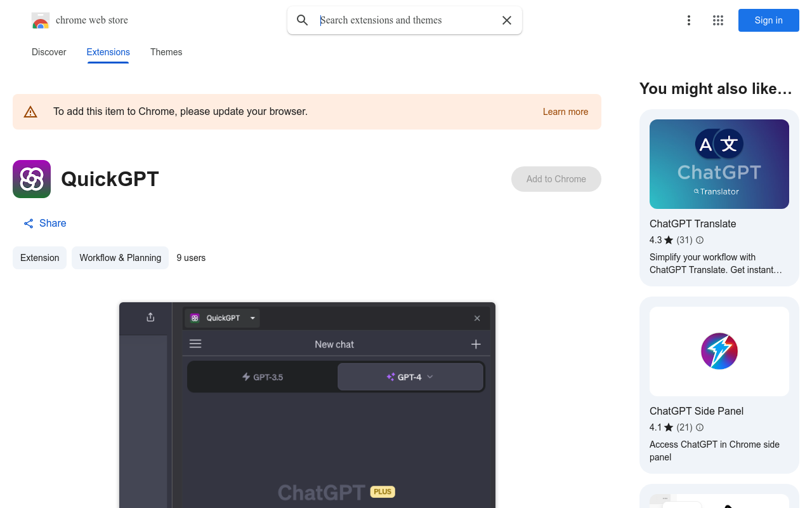Click the hamburger menu in QuickGPT preview
Image resolution: width=812 pixels, height=508 pixels.
coord(195,344)
